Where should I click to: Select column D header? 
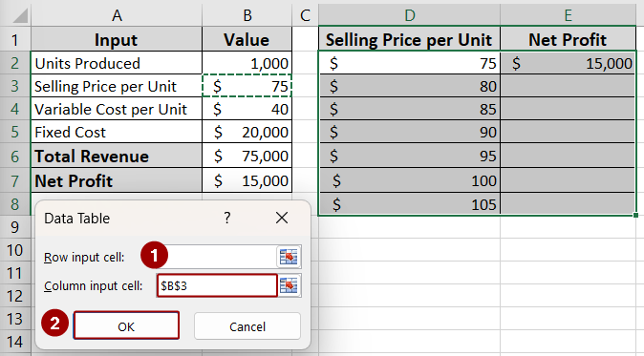click(x=410, y=15)
